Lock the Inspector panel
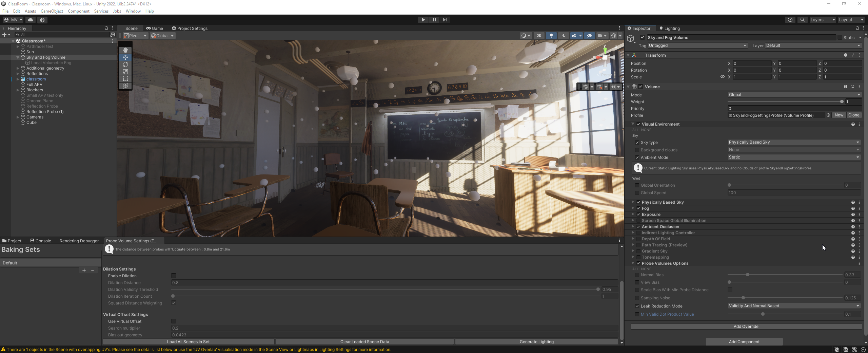 coord(857,28)
